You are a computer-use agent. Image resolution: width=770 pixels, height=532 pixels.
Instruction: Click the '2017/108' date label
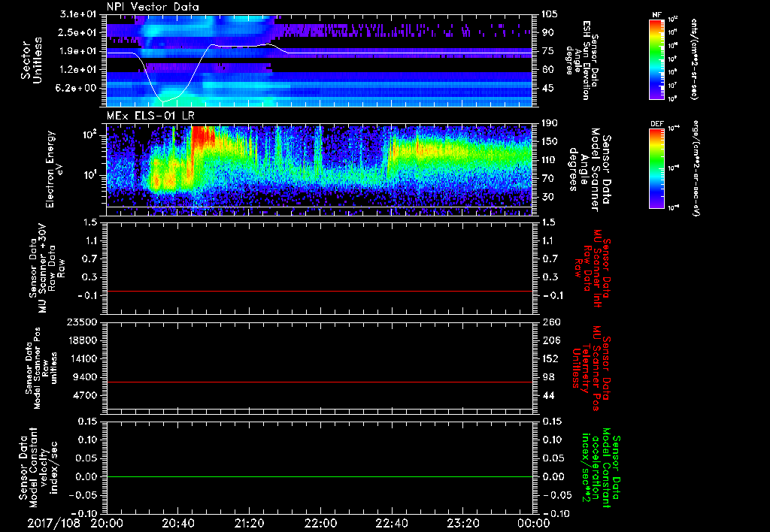[x=53, y=523]
